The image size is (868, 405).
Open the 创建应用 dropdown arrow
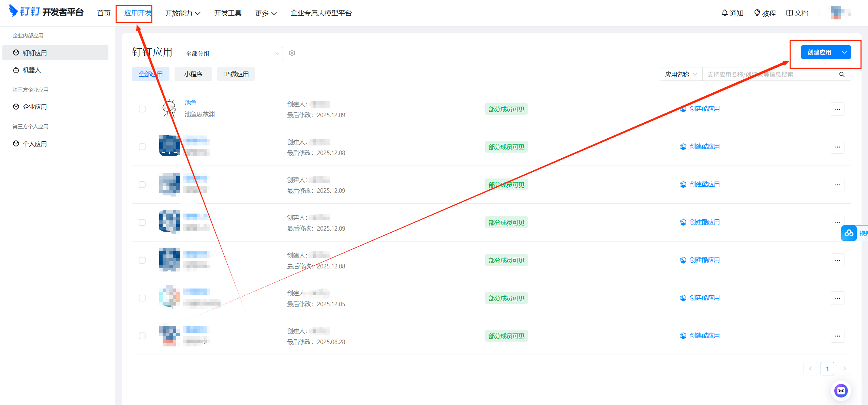(x=844, y=52)
